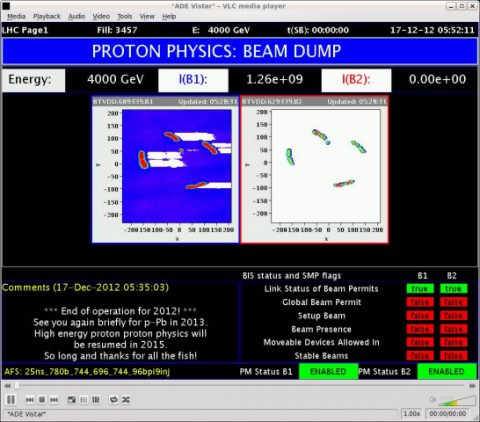
Task: Click the AFS: 25ns_780b filling scheme text
Action: pos(87,371)
